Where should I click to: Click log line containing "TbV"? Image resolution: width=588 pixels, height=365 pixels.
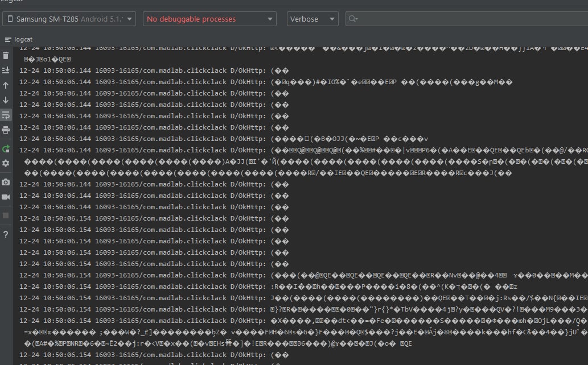303,309
